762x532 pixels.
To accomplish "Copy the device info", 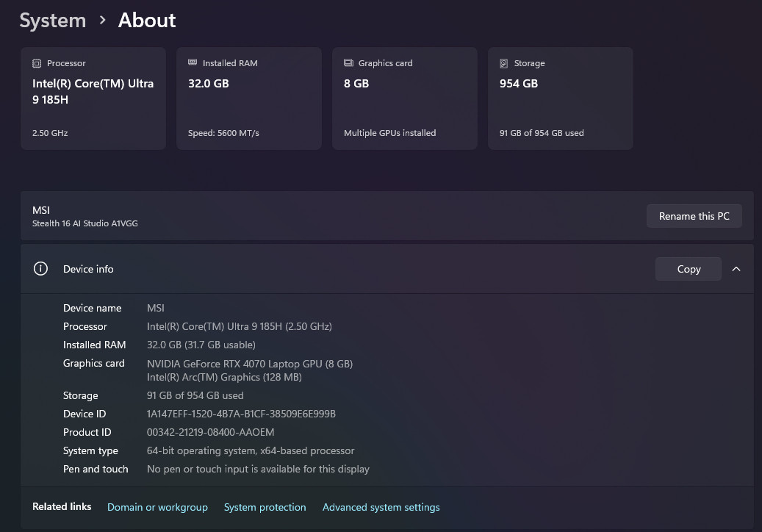I will [x=688, y=269].
